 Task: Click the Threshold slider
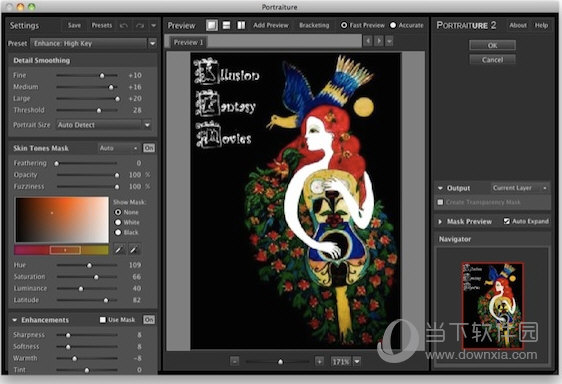[87, 110]
